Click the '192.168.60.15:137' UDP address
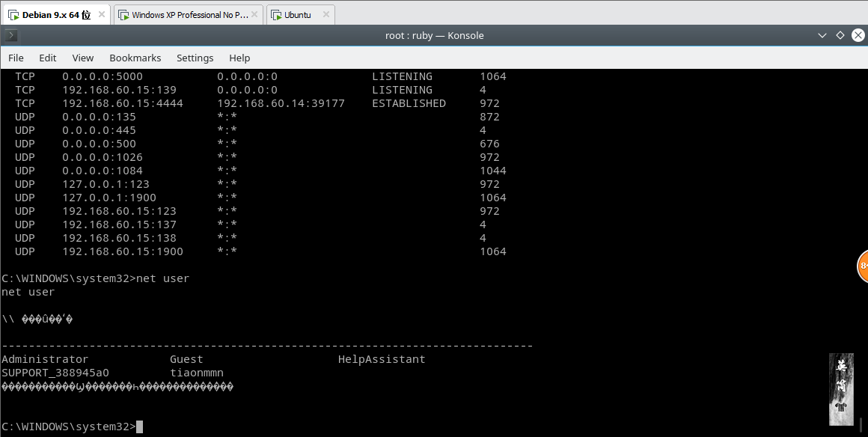Screen dimensions: 868x437 coord(119,224)
